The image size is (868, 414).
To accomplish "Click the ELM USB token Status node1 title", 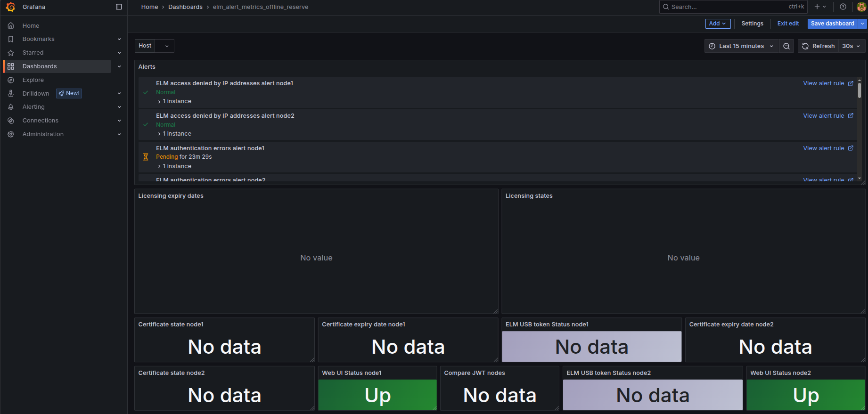I will [547, 325].
